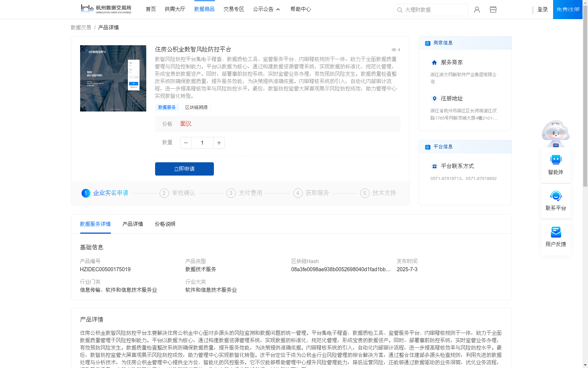588x368 pixels.
Task: Click the blockchain hash 08a3fe0098ae…
Action: [341, 269]
